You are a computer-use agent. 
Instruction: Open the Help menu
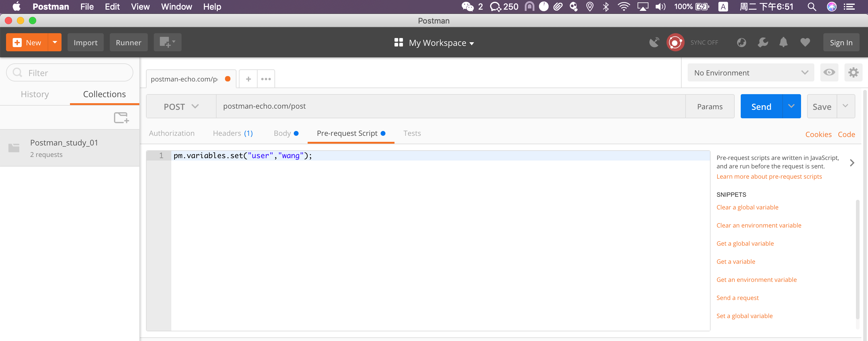pos(212,7)
